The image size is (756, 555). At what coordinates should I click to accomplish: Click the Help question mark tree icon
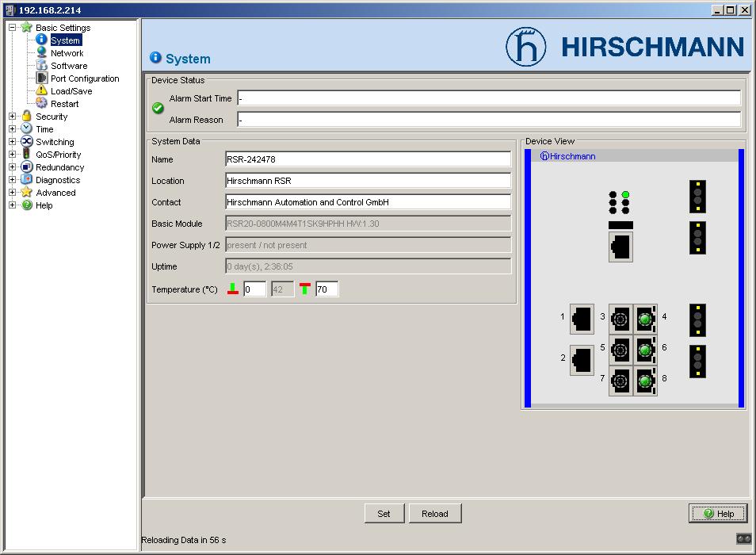tap(26, 205)
